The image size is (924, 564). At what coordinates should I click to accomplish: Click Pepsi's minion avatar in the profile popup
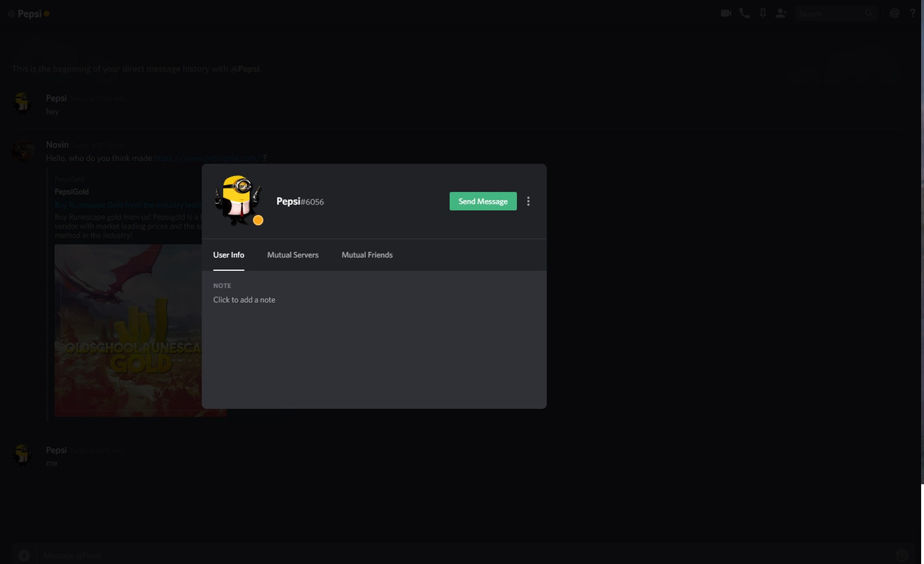click(x=237, y=199)
